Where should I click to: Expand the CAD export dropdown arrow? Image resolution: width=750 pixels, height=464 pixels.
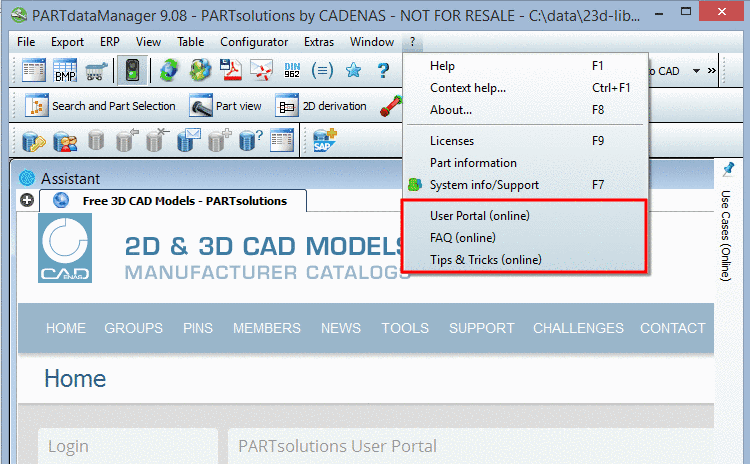pyautogui.click(x=696, y=71)
